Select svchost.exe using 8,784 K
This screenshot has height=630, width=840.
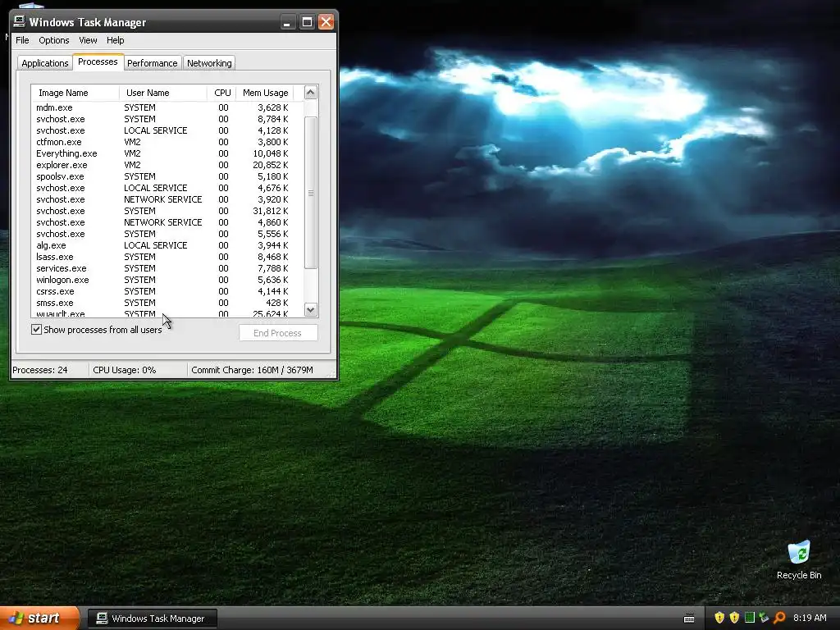click(167, 119)
